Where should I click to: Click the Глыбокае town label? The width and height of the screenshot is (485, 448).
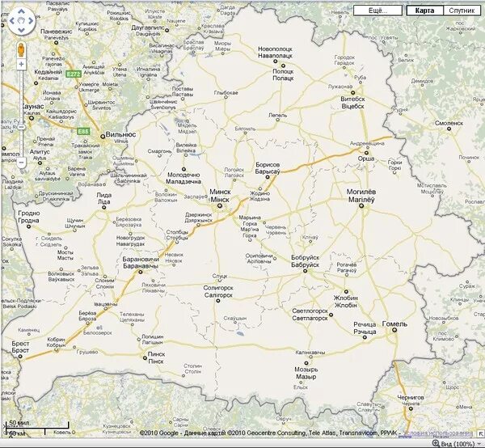tap(226, 93)
